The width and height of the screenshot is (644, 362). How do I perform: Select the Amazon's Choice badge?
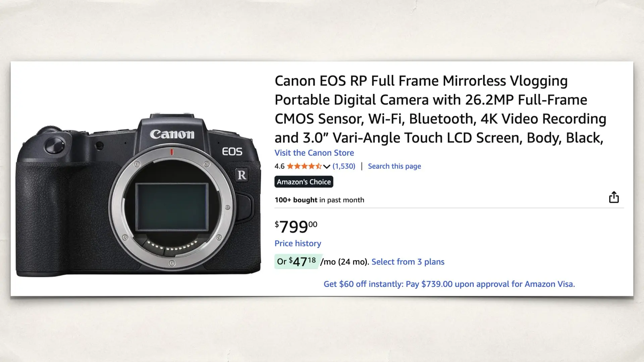[x=304, y=182]
